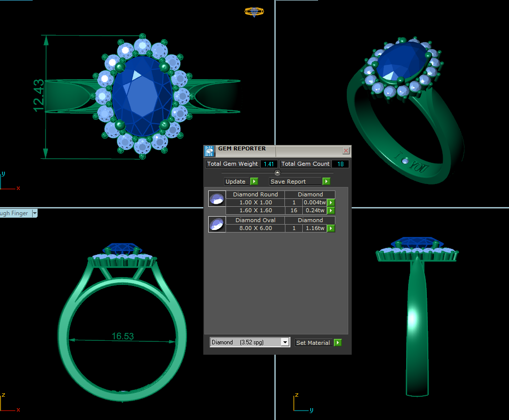Click the Update button label

(x=236, y=182)
